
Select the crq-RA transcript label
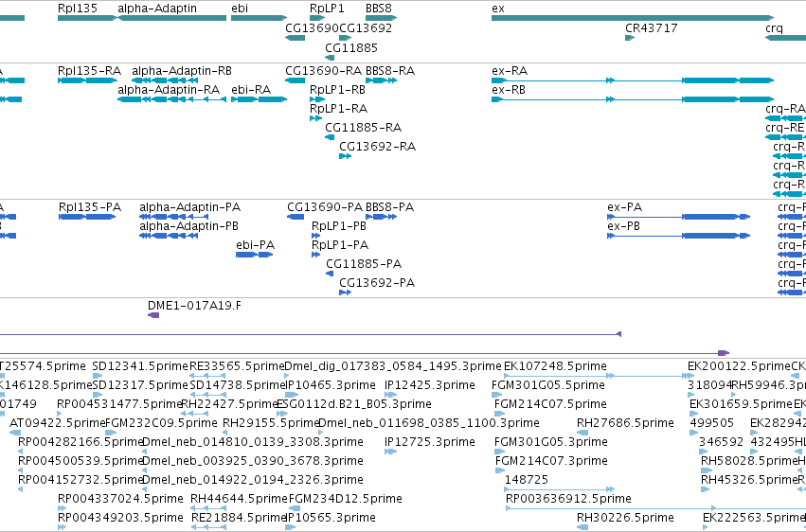point(785,109)
